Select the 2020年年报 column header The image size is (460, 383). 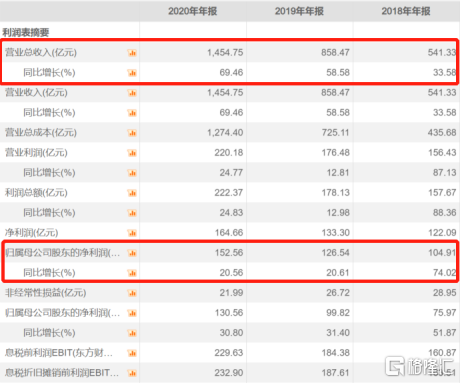[193, 11]
